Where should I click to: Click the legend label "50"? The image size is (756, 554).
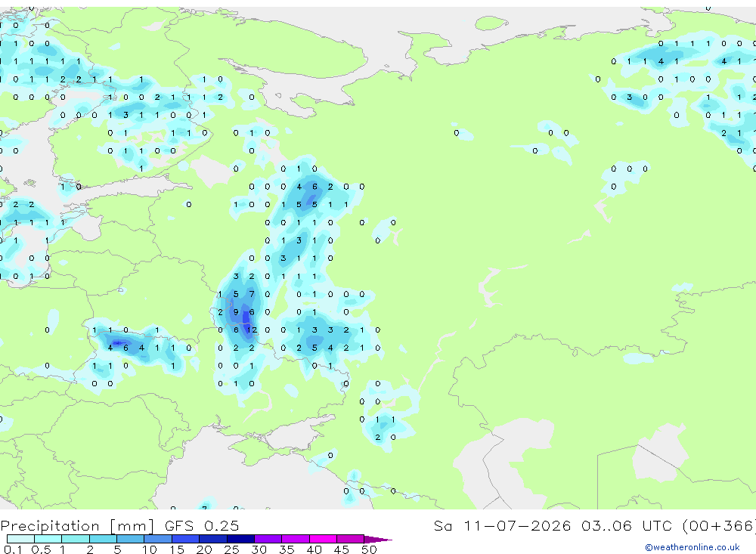(x=370, y=549)
